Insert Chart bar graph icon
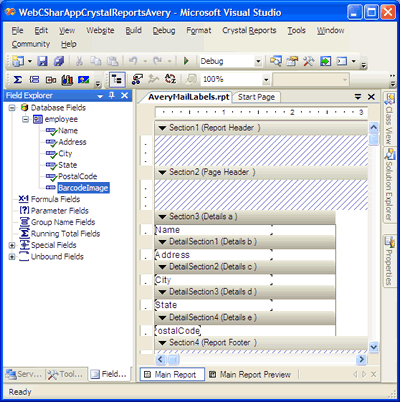Image resolution: width=400 pixels, height=402 pixels. (x=67, y=80)
